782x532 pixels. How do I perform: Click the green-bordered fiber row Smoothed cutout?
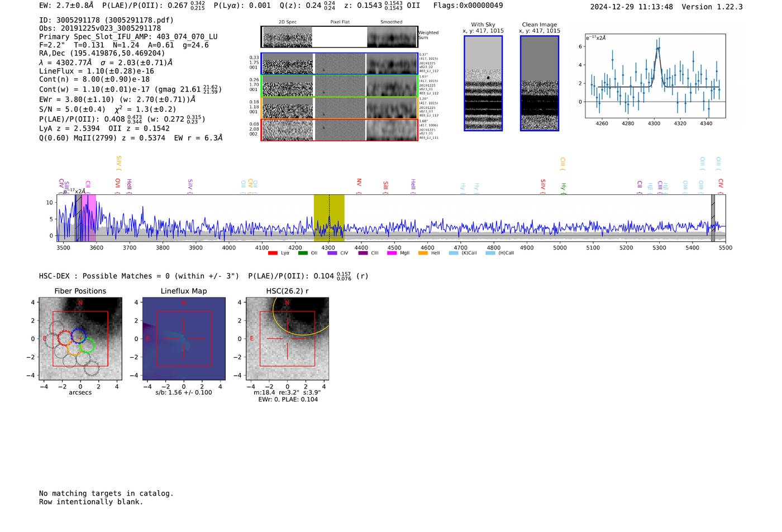(x=392, y=86)
